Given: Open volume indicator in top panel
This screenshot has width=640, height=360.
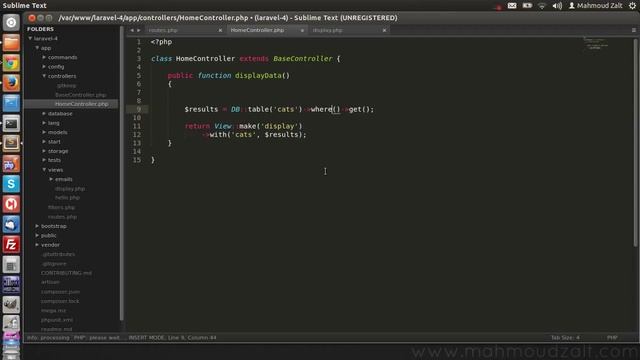Looking at the screenshot, I should (x=557, y=5).
